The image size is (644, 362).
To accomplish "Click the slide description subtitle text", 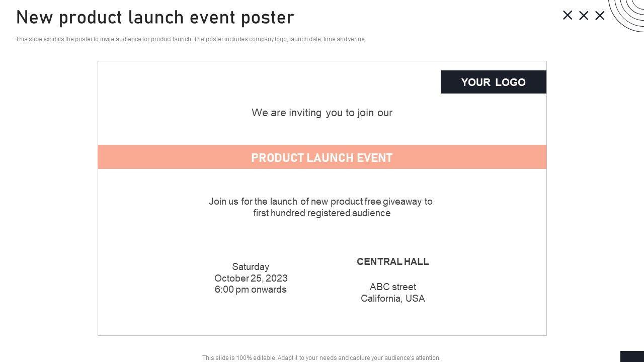I will coord(191,39).
